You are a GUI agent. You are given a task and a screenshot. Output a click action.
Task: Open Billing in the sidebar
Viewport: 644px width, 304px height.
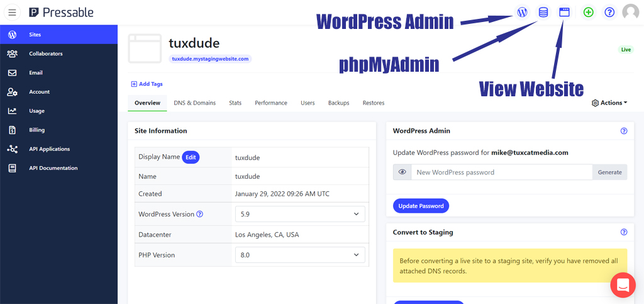point(58,130)
